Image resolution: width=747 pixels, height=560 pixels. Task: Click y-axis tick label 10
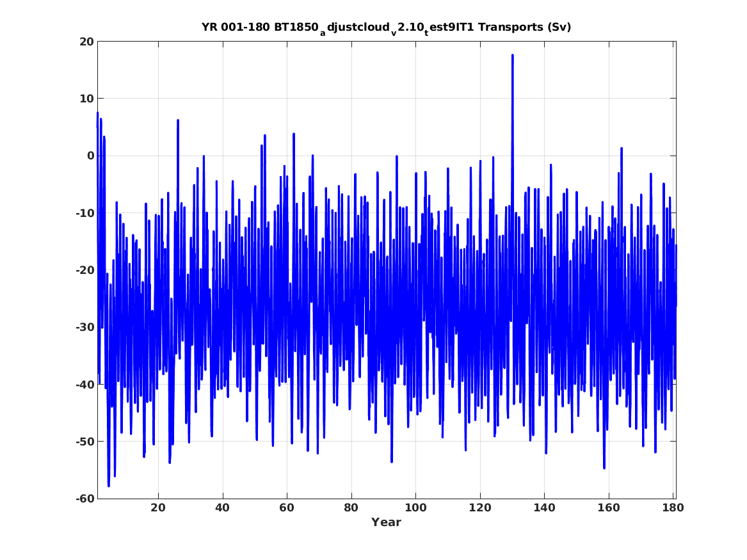point(86,99)
